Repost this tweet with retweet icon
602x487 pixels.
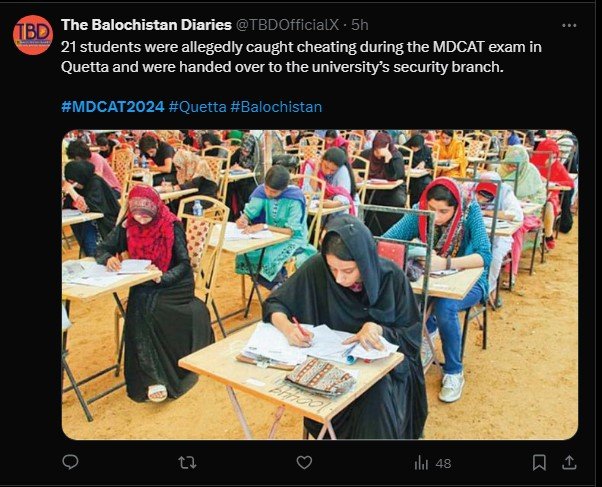(187, 462)
